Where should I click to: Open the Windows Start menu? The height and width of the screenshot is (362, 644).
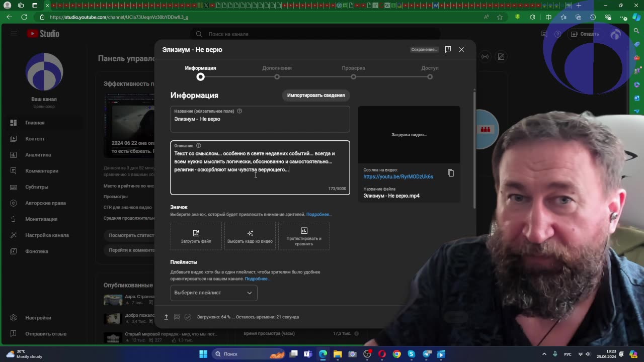click(x=203, y=354)
